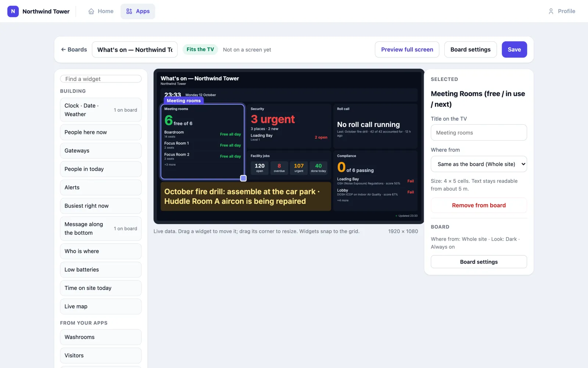Save the board
The height and width of the screenshot is (368, 588).
pyautogui.click(x=514, y=49)
